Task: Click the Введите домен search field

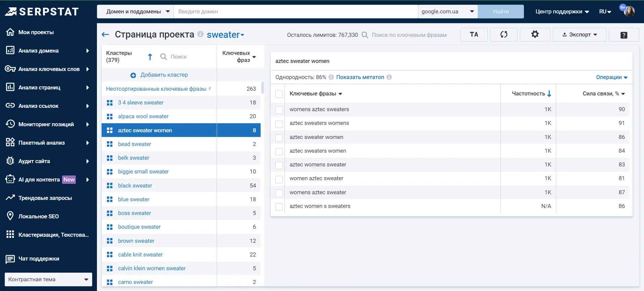Action: [296, 11]
